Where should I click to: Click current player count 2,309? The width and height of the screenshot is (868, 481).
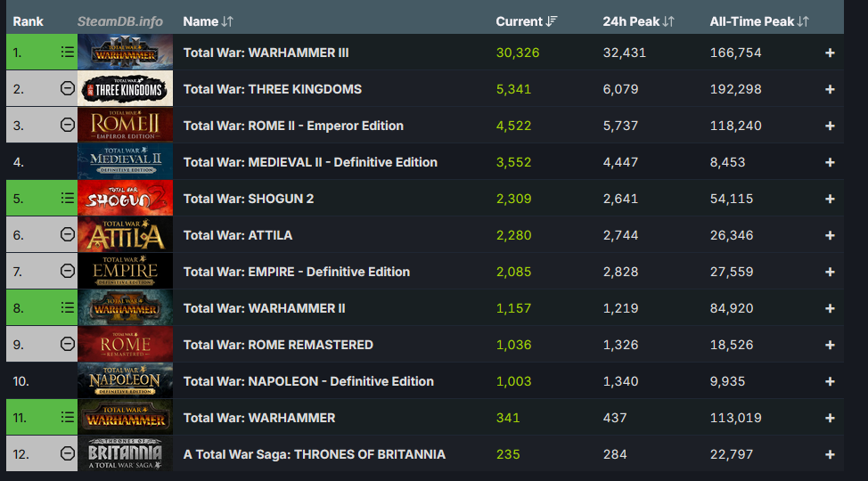tap(513, 199)
